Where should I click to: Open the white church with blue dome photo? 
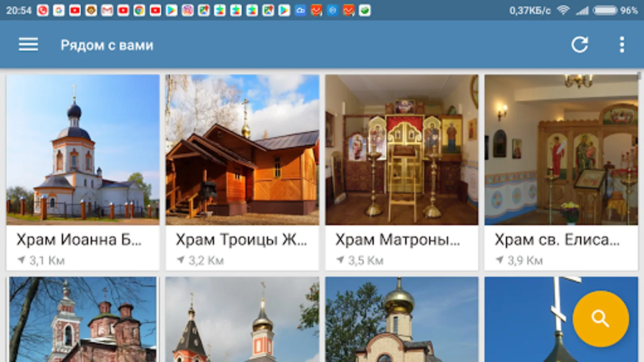(x=83, y=150)
